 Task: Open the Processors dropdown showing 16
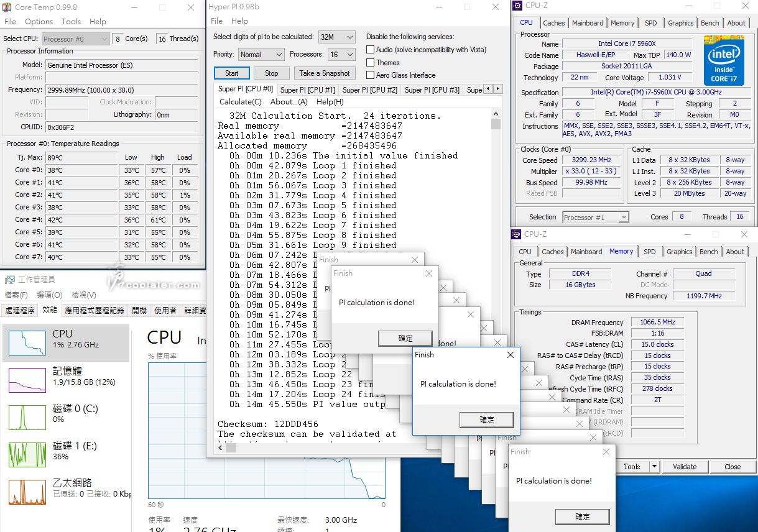tap(341, 55)
